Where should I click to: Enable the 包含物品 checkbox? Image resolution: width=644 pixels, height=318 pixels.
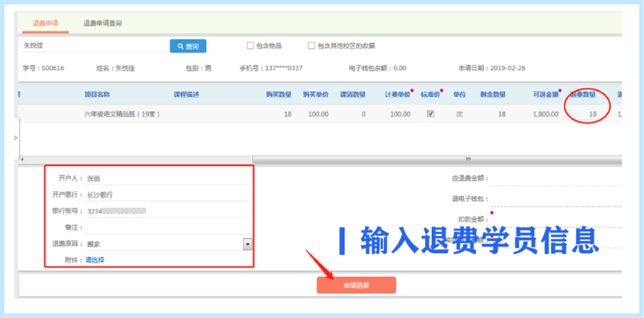click(x=250, y=46)
